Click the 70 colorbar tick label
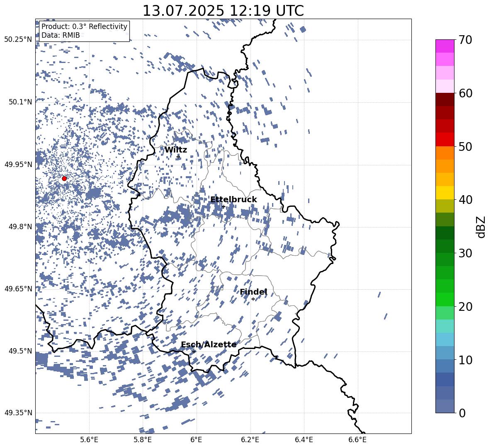 click(x=465, y=40)
